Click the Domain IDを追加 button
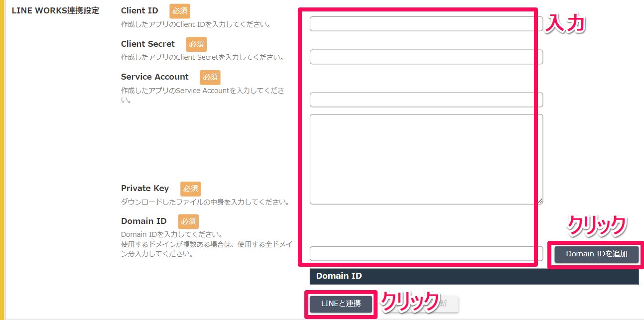 coord(597,254)
